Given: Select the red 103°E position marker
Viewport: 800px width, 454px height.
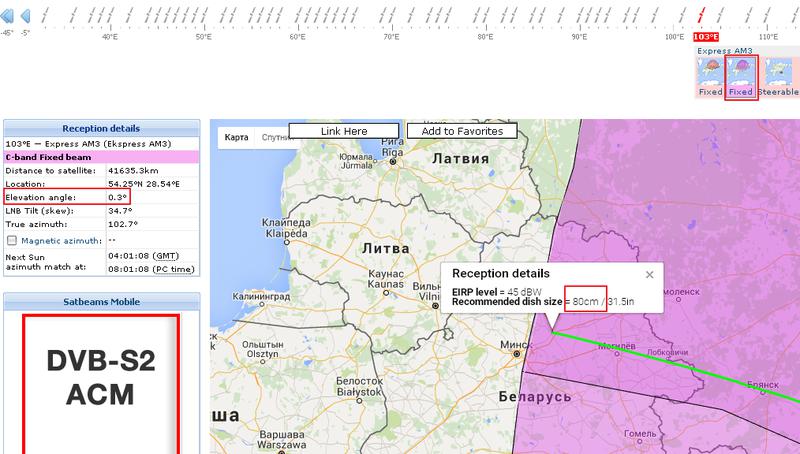Looking at the screenshot, I should pyautogui.click(x=705, y=37).
